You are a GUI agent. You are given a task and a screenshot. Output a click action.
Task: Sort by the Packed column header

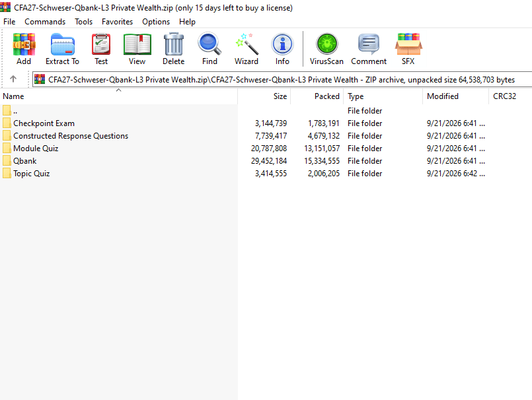(x=317, y=96)
